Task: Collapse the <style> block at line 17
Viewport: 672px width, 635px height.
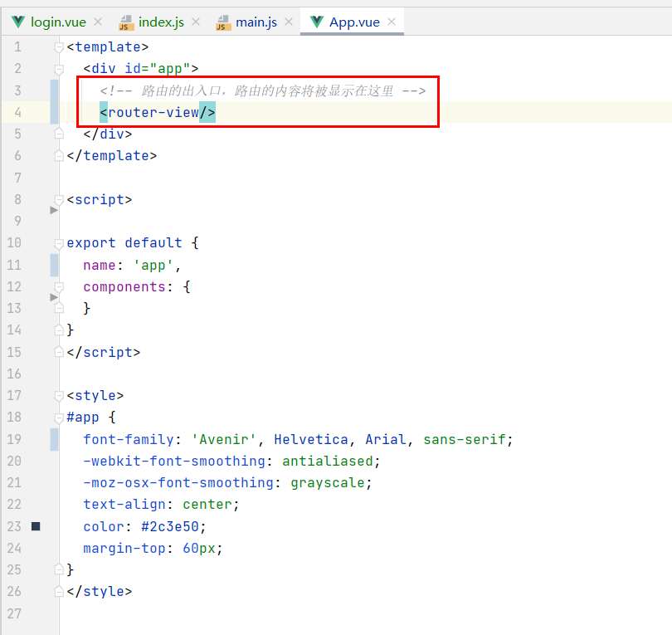Action: point(59,396)
